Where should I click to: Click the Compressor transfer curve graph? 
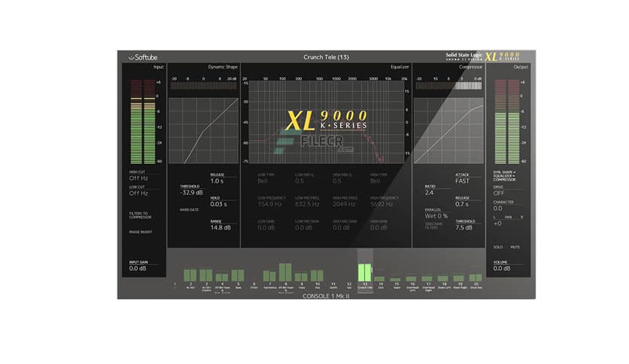point(448,131)
